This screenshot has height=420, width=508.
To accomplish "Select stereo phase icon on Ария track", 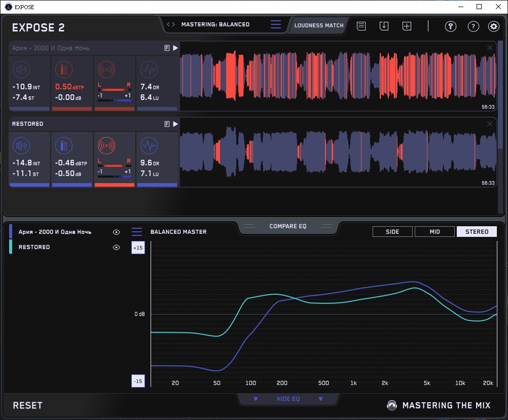I will point(106,69).
